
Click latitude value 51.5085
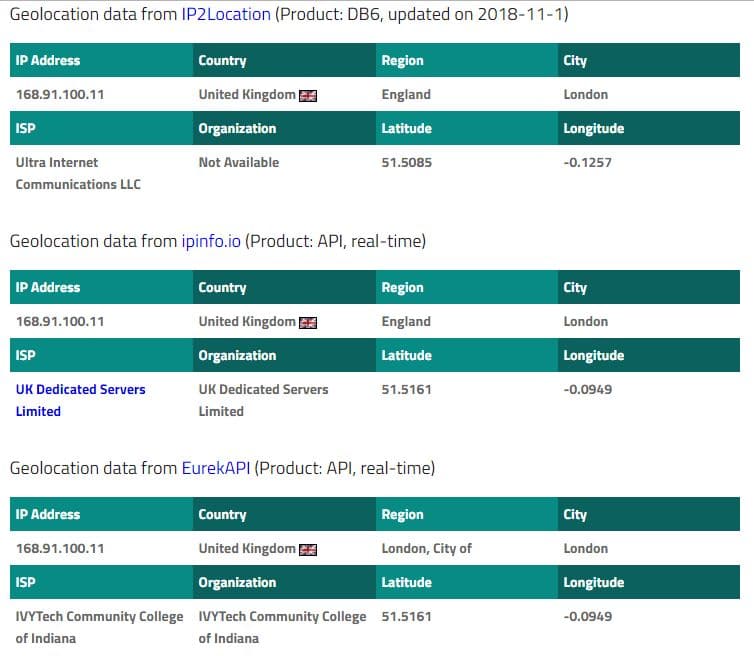(406, 162)
